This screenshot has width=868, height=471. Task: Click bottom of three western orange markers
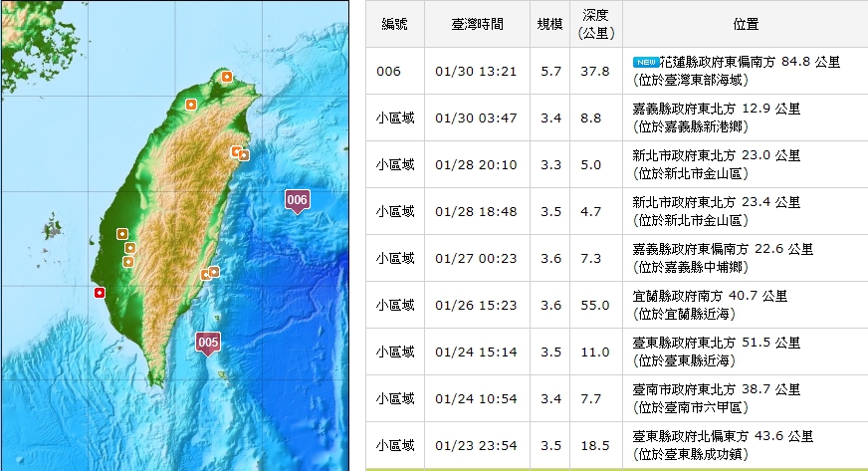(x=128, y=261)
